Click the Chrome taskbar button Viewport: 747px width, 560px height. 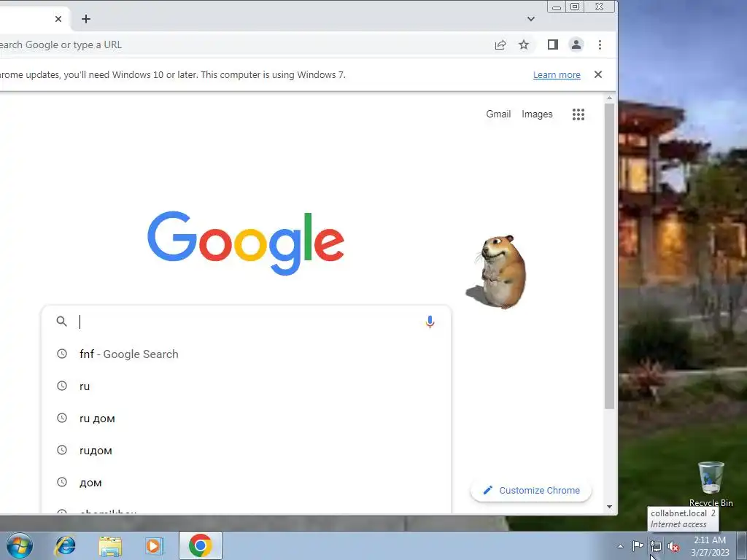click(x=200, y=545)
